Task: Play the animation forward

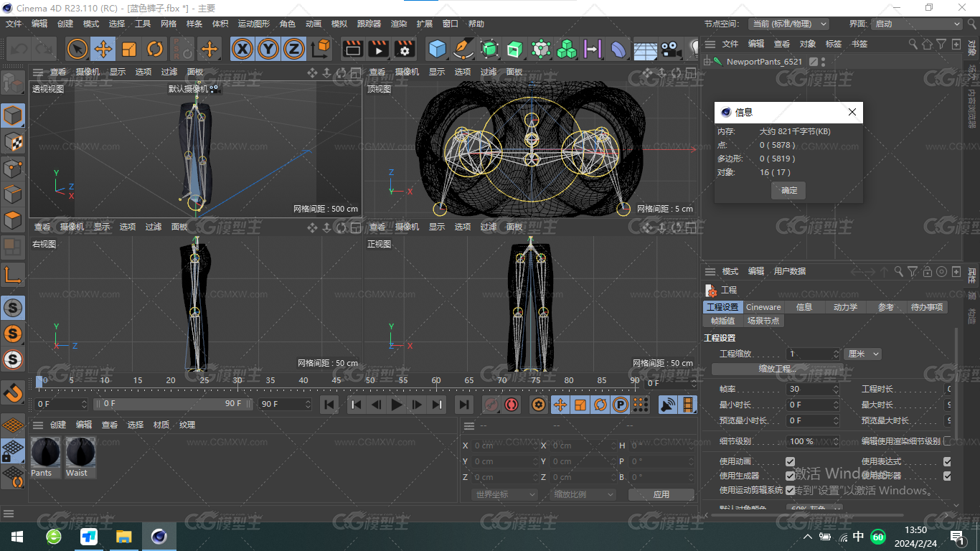Action: tap(396, 405)
